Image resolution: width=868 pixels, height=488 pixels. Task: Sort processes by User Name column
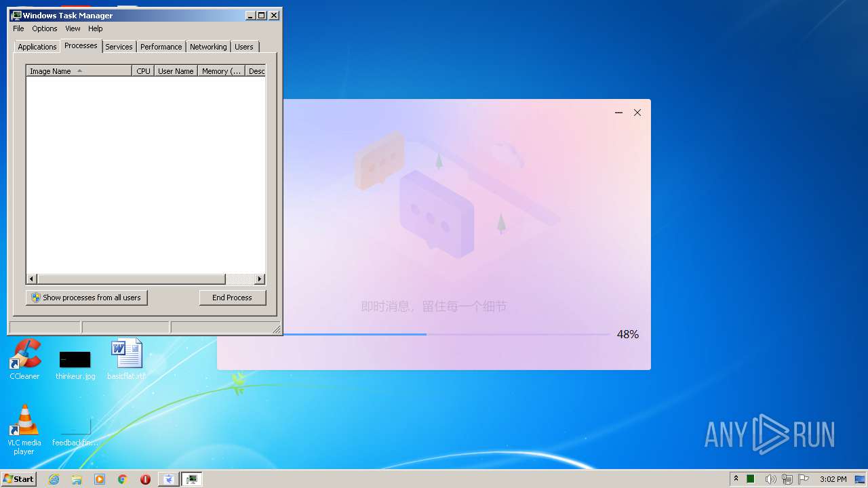[x=176, y=70]
